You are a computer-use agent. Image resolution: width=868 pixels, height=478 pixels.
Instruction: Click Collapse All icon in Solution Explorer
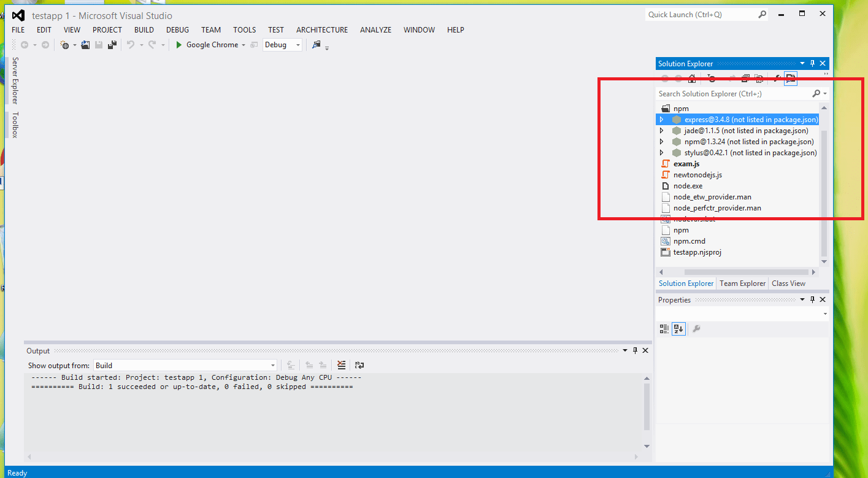coord(745,79)
